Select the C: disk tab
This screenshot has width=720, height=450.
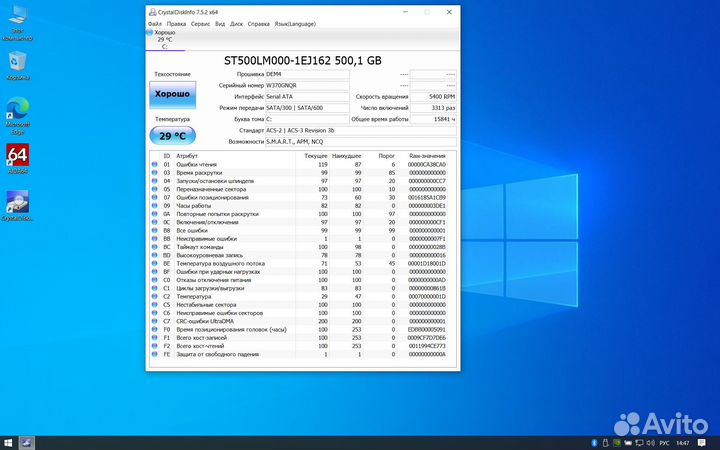tap(165, 39)
